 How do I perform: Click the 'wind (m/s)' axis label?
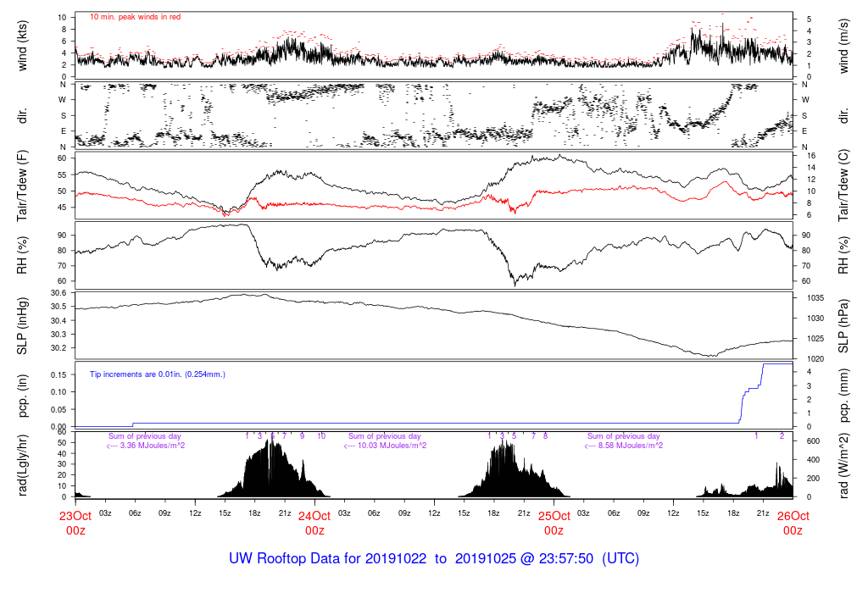click(843, 46)
